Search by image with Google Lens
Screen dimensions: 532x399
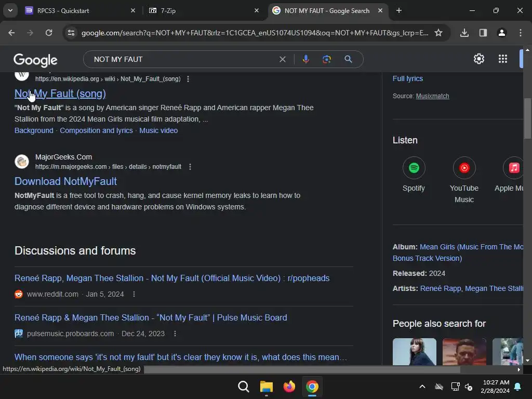click(x=327, y=59)
